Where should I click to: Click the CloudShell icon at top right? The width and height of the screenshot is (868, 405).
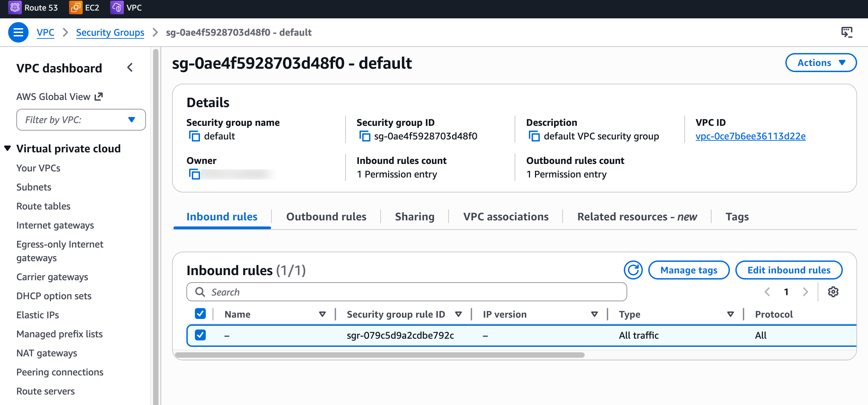[847, 32]
